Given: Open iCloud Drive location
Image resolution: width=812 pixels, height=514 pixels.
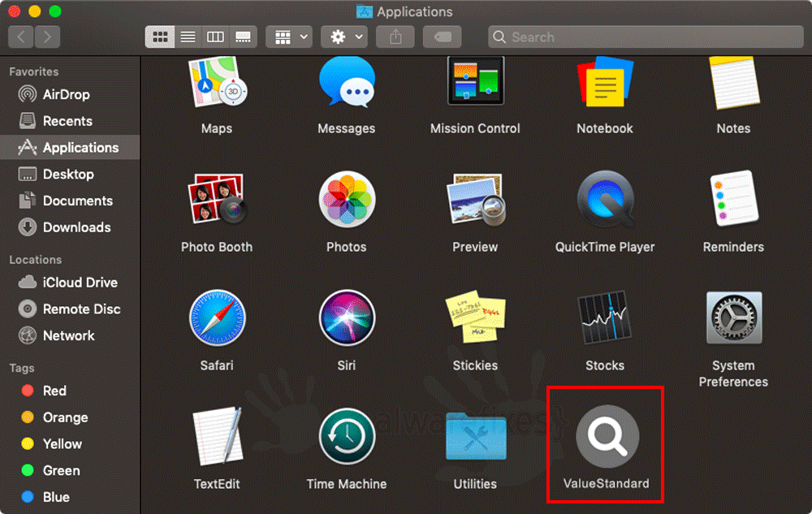Looking at the screenshot, I should click(70, 283).
